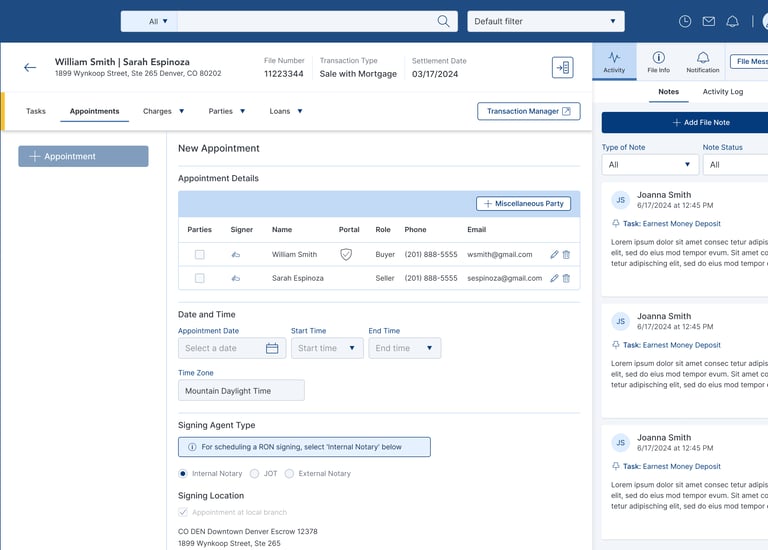Open the appointment date calendar icon

272,348
